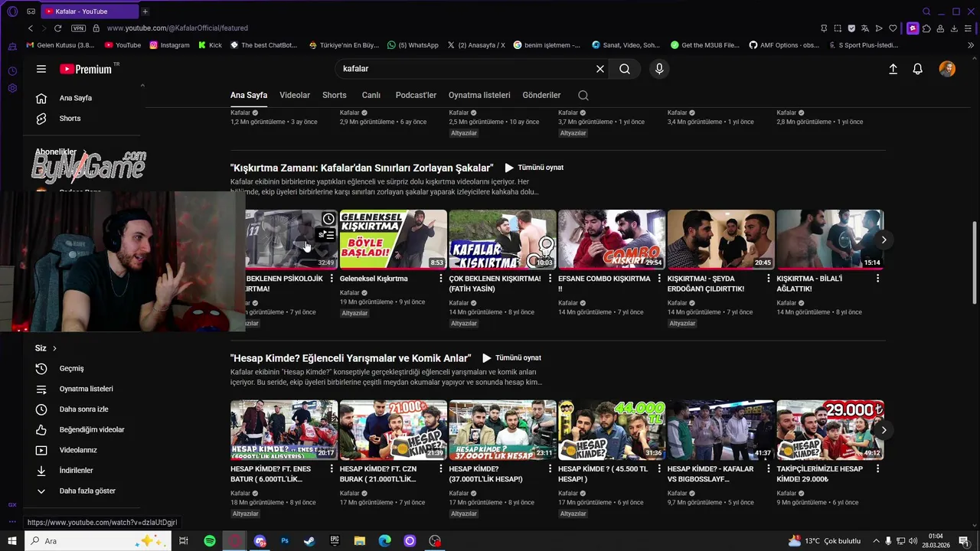The width and height of the screenshot is (980, 551).
Task: Search within the channel magnifier icon
Action: [583, 96]
